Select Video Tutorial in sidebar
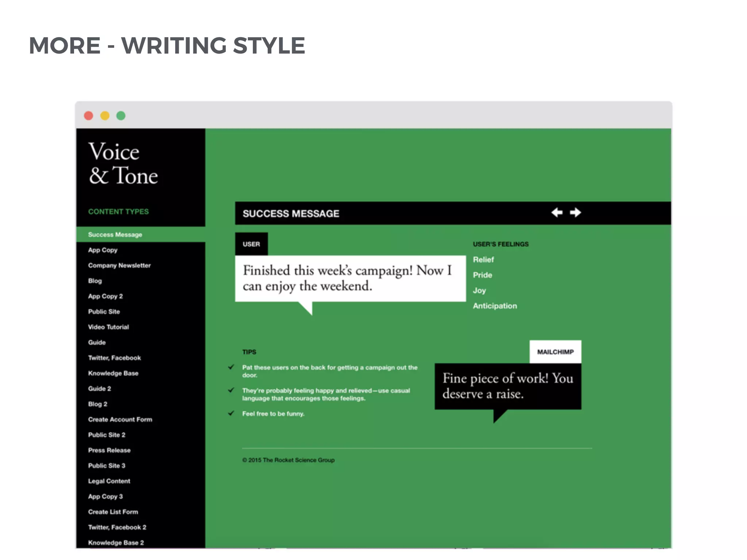Viewport: 747px width, 560px height. coord(108,327)
